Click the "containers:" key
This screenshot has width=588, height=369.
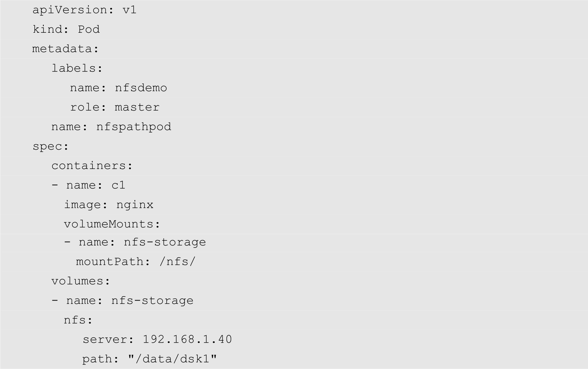(x=92, y=166)
